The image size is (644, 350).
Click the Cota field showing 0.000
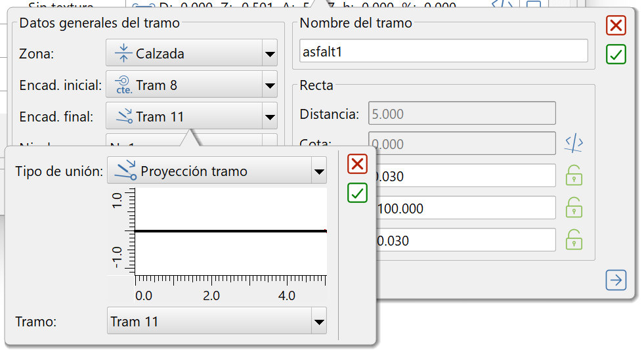coord(462,143)
